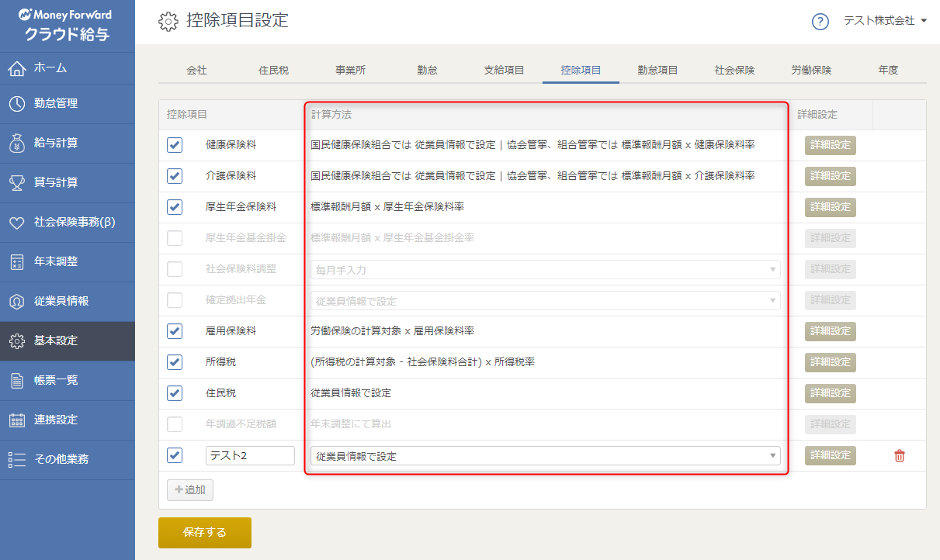Open help via question mark icon
This screenshot has height=560, width=940.
[x=820, y=22]
